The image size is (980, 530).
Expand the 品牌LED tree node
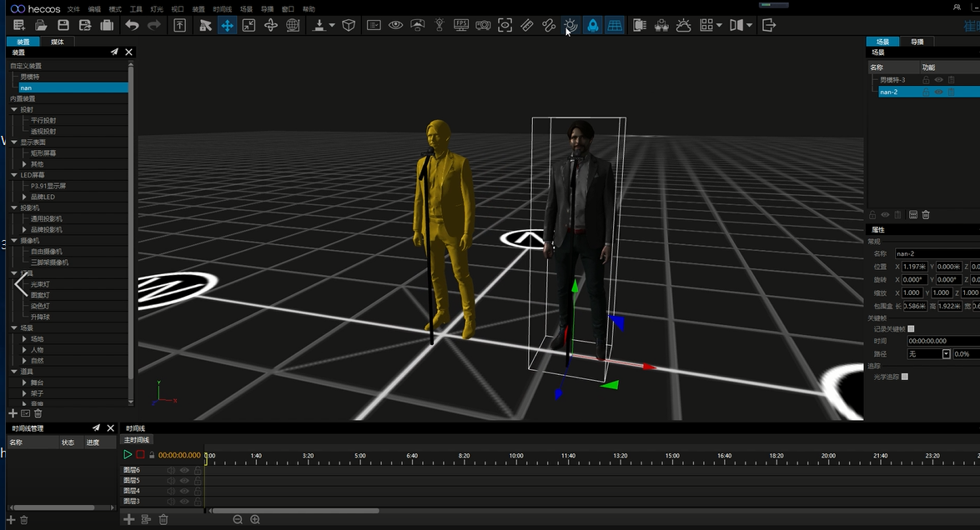pyautogui.click(x=24, y=197)
